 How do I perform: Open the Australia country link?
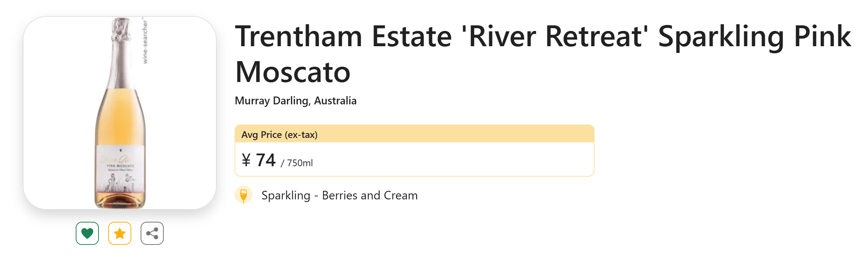335,101
